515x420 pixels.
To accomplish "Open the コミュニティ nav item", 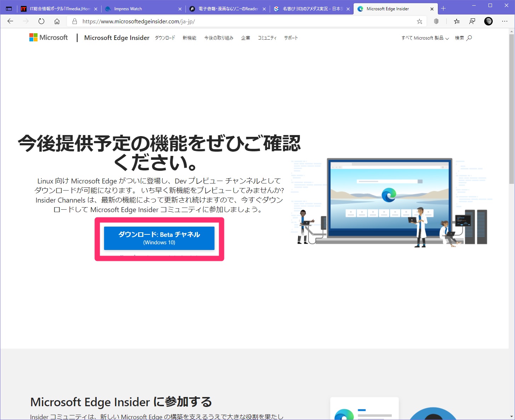I will coord(267,38).
